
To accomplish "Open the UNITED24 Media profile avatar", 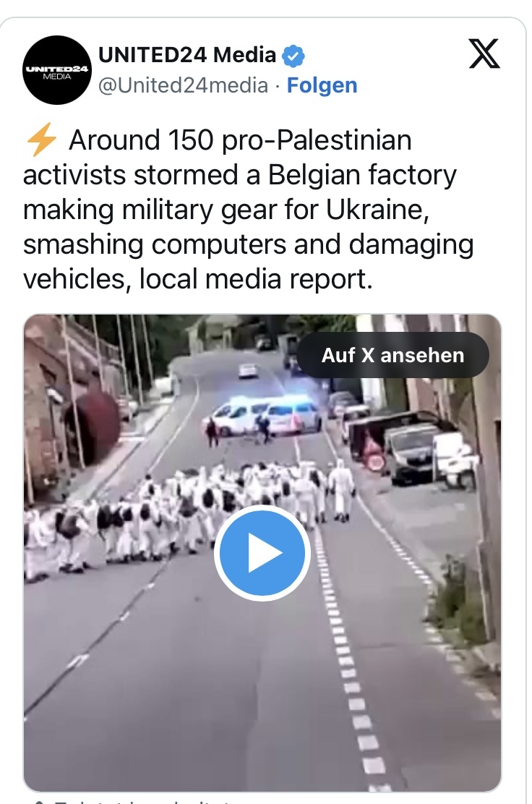I will (x=57, y=70).
